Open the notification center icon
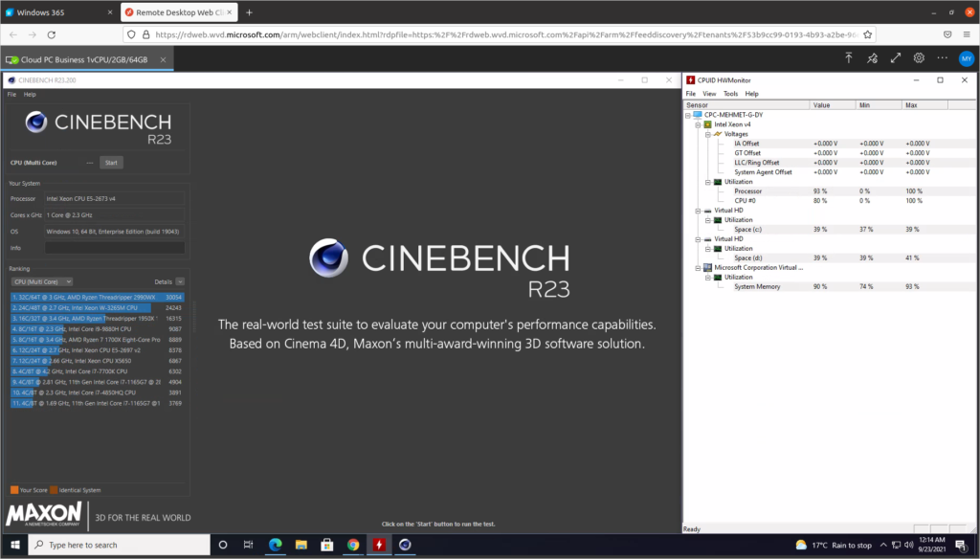980x559 pixels. tap(961, 546)
